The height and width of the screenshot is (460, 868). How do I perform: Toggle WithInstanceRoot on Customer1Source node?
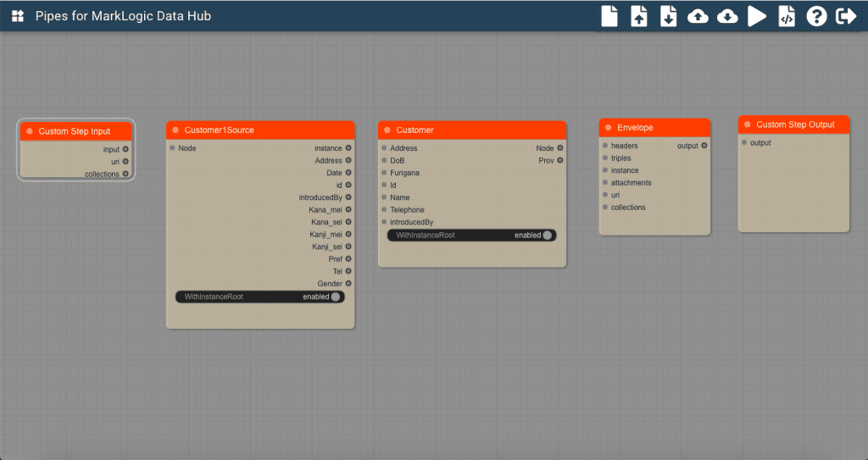(336, 297)
